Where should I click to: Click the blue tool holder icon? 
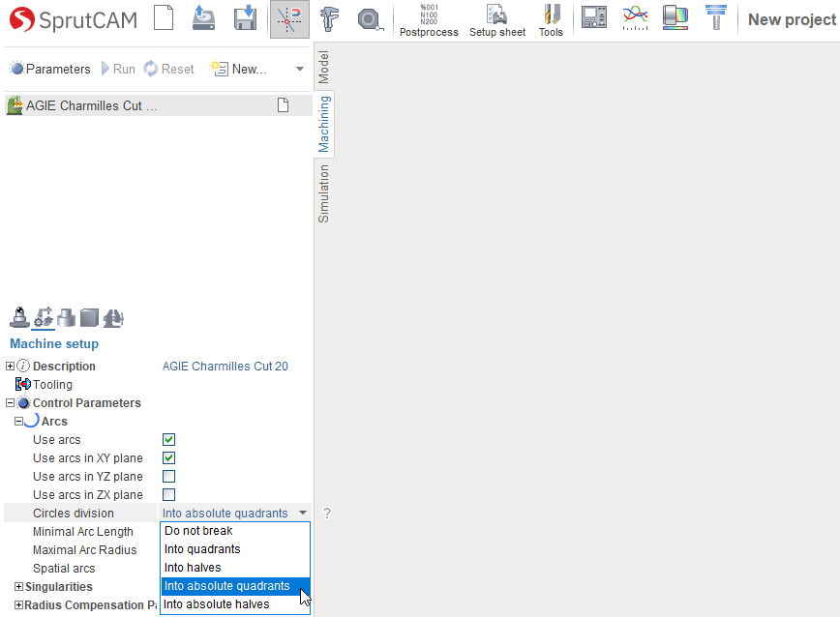coord(716,17)
